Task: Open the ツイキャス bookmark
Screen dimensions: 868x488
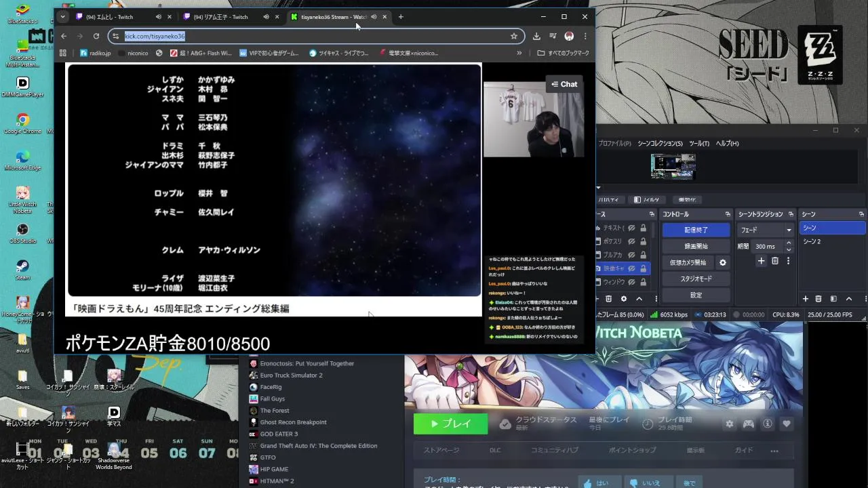Action: coord(339,53)
